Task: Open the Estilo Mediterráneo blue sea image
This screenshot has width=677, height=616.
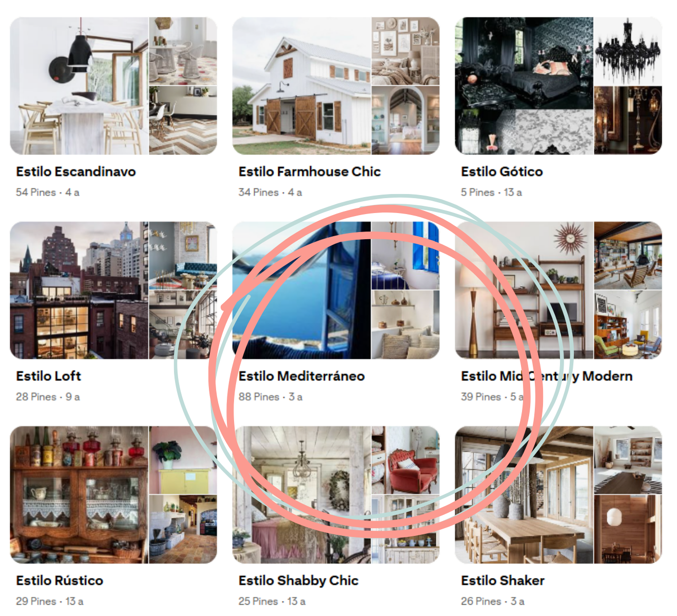Action: pos(302,290)
